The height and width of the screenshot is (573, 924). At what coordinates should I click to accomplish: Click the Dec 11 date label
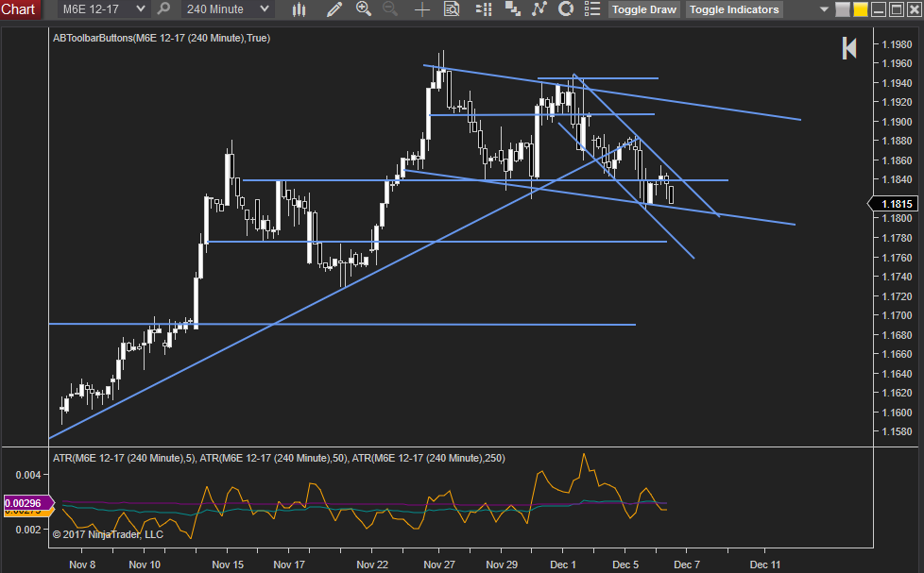coord(765,565)
